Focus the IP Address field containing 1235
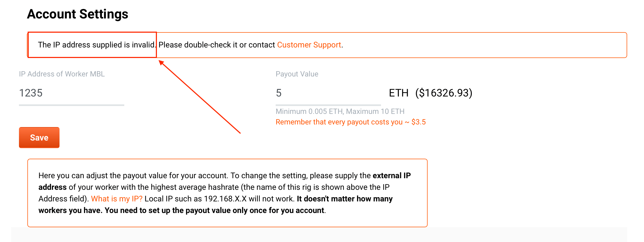 [x=71, y=93]
